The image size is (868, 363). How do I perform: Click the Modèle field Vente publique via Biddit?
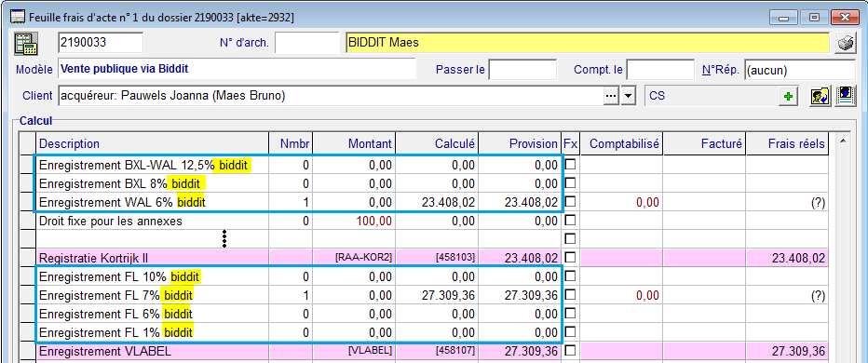point(237,69)
